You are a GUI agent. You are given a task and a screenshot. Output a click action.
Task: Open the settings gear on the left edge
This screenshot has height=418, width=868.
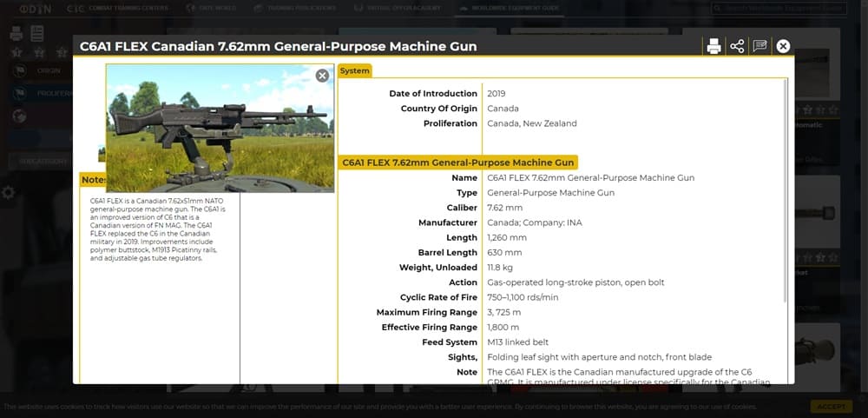(x=8, y=193)
